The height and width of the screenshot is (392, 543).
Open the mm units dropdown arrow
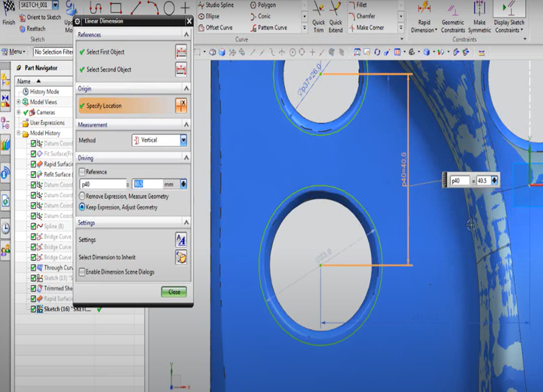click(x=183, y=184)
